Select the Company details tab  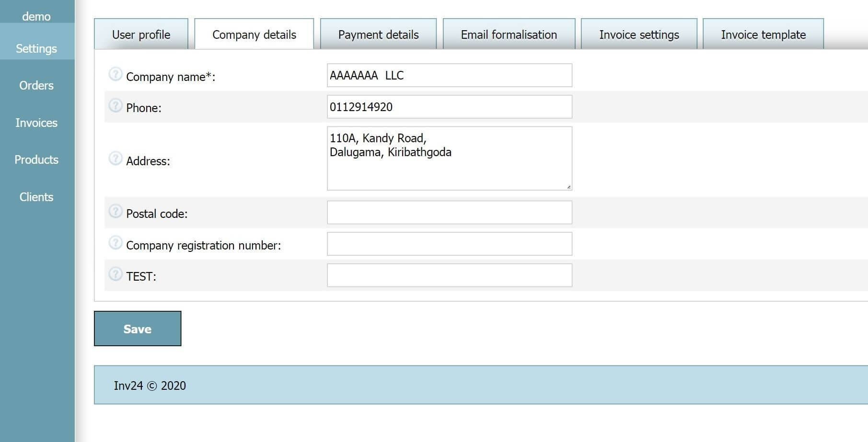(x=254, y=34)
